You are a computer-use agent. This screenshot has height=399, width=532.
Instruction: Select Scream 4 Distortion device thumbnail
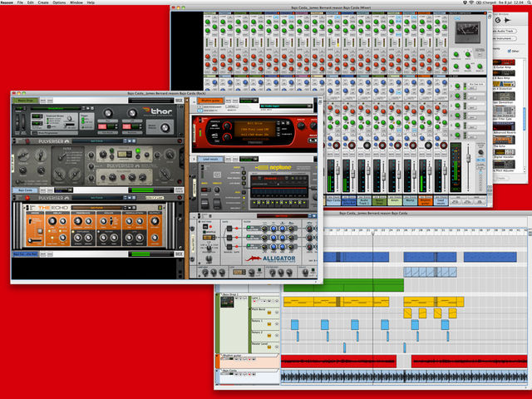[x=504, y=84]
